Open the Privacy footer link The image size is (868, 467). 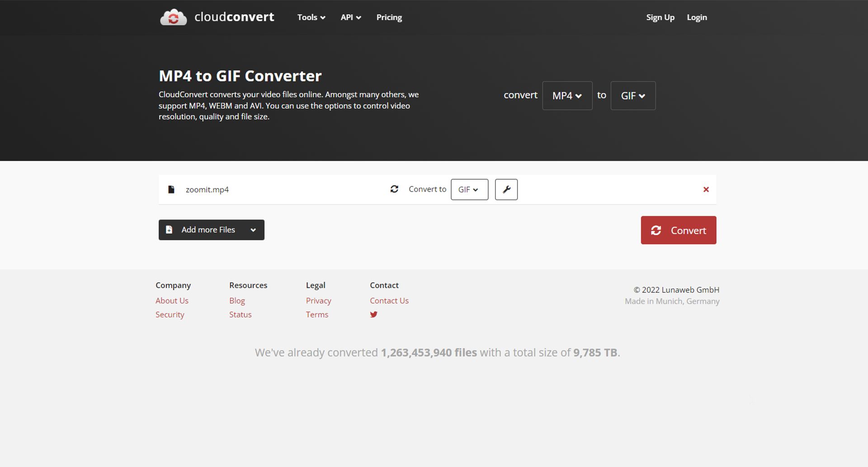click(318, 300)
